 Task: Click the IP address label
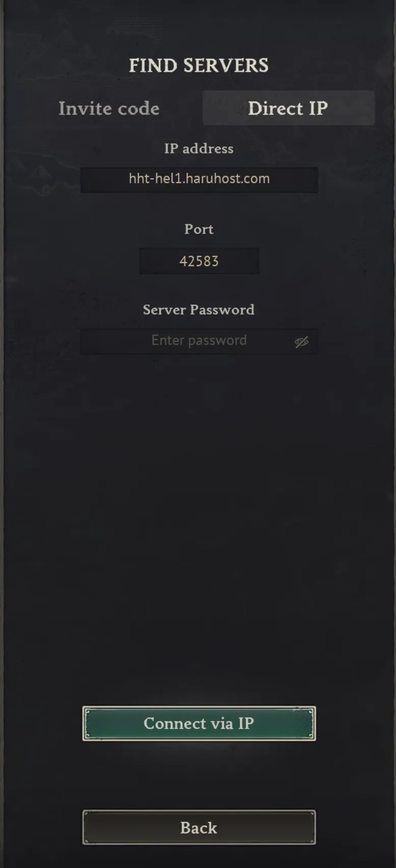199,149
